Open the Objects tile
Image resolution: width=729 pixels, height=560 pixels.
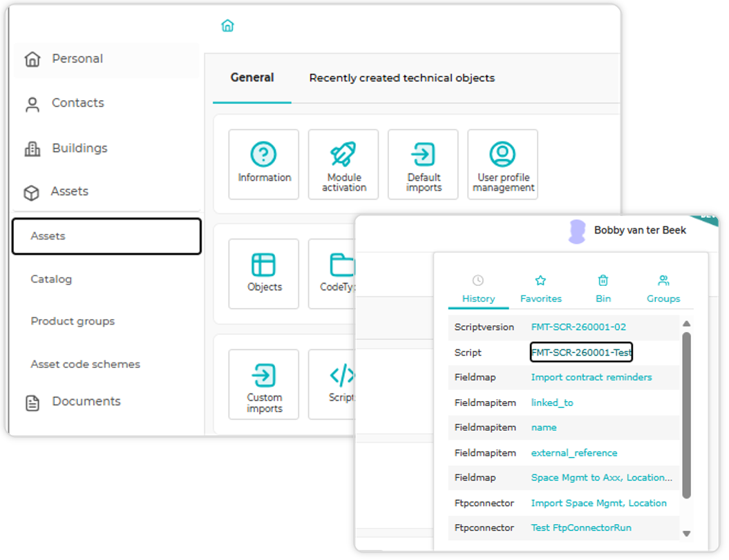263,273
